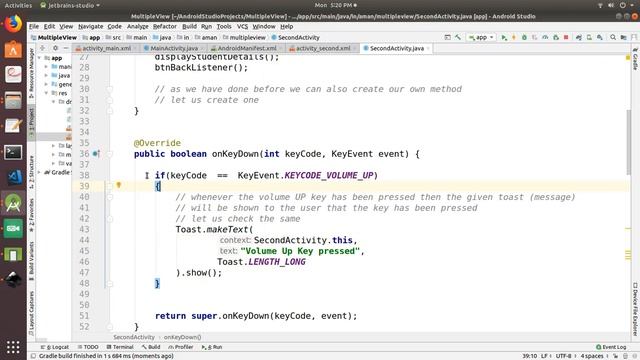Click the Apply Changes lightning icon

tap(514, 38)
